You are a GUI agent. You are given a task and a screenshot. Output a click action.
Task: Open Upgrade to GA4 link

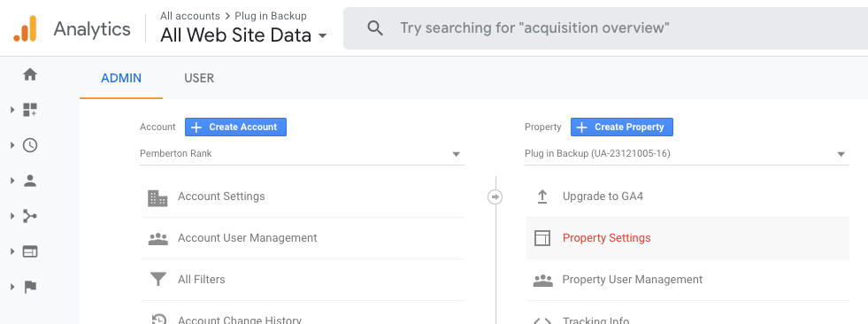[x=603, y=197]
